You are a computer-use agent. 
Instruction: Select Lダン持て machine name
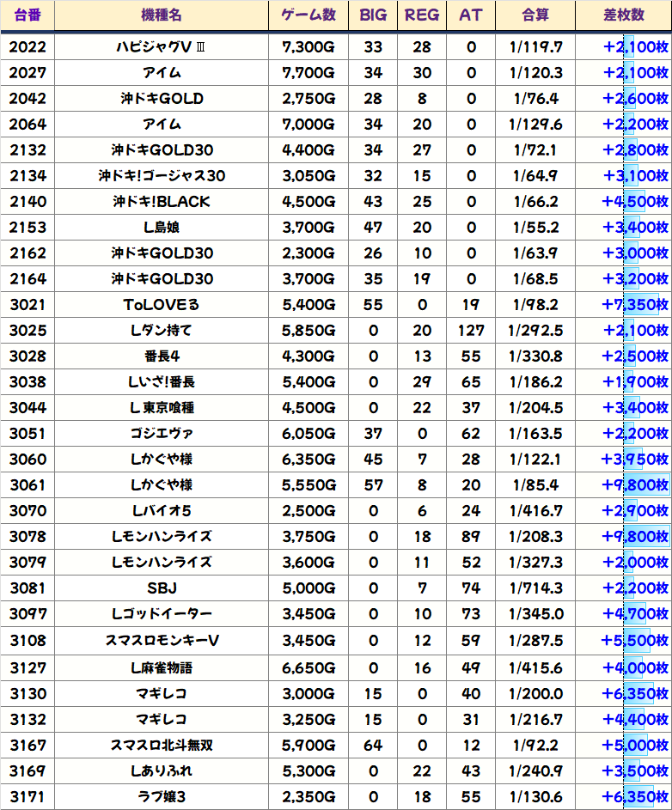tap(162, 331)
